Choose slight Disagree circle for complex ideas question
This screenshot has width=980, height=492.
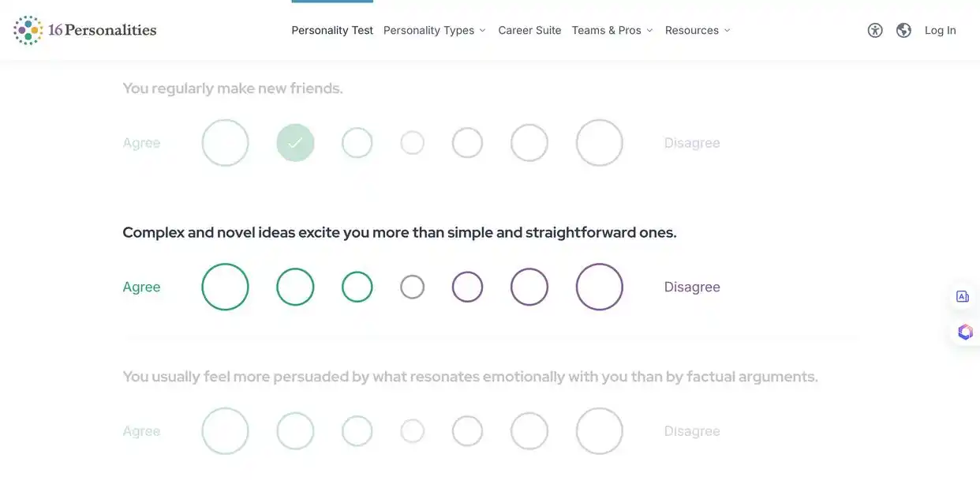coord(467,287)
